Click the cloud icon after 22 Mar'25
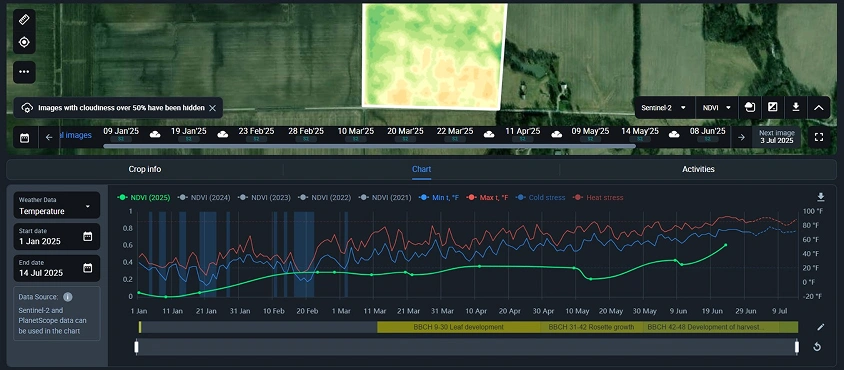 click(x=489, y=134)
